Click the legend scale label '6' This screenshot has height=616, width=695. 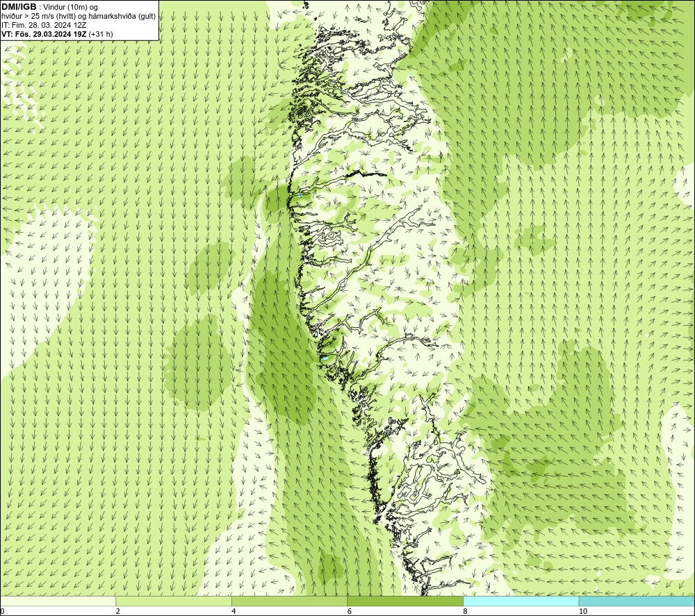(350, 611)
